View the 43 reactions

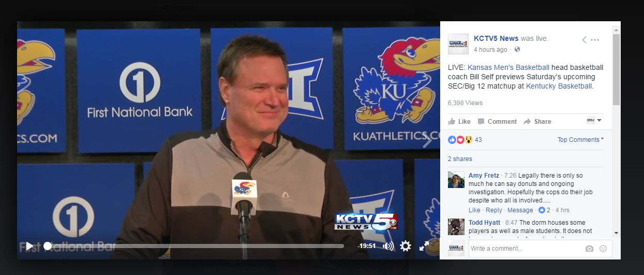tap(478, 140)
